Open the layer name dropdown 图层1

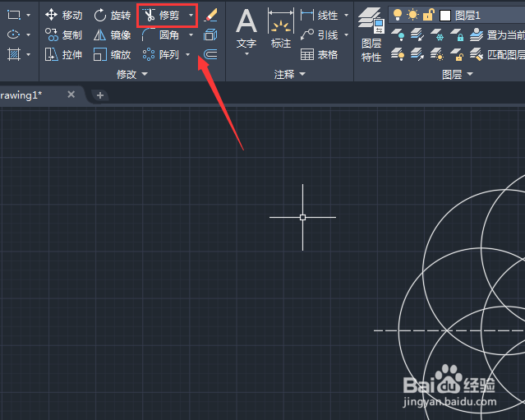point(467,16)
